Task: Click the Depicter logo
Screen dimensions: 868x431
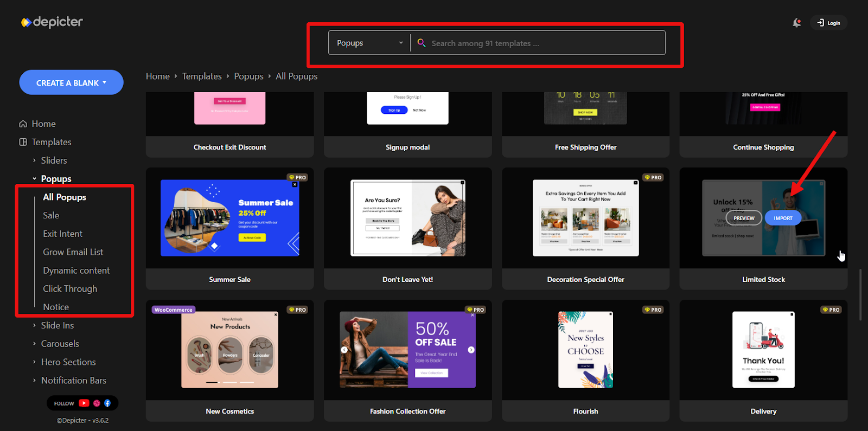Action: tap(52, 22)
